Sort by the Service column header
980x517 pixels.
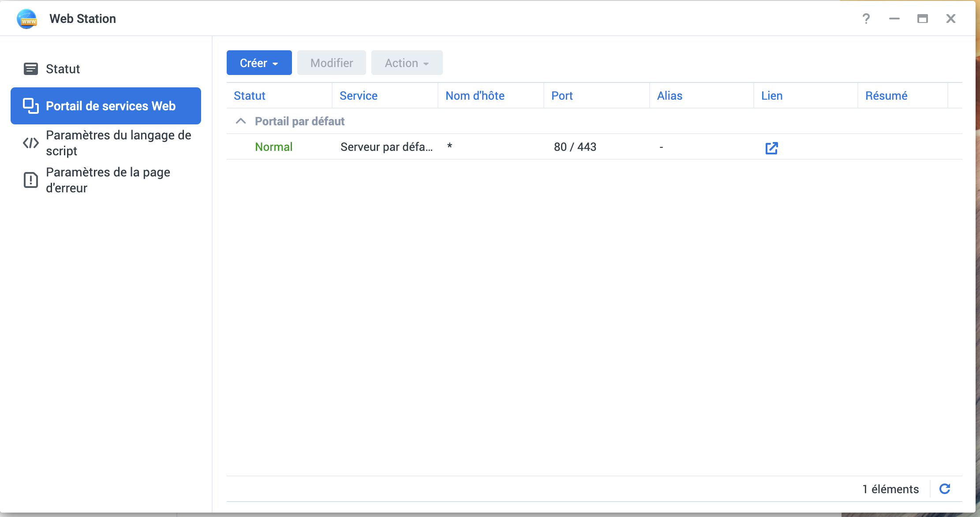tap(358, 96)
